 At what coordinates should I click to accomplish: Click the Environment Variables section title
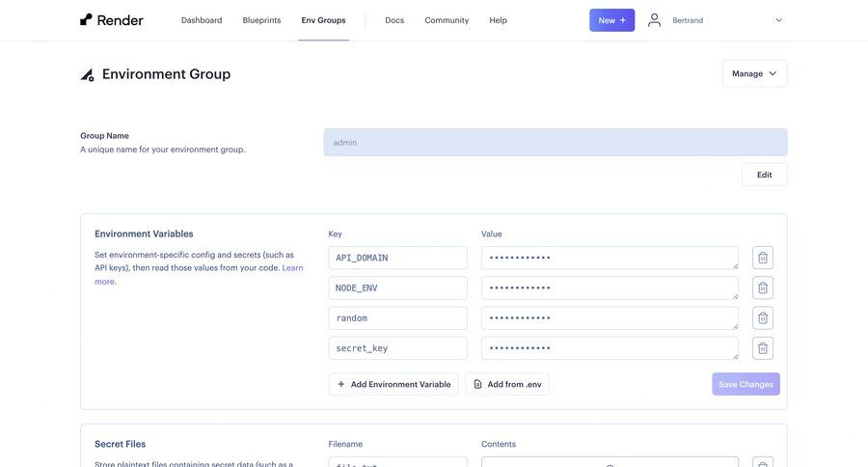(144, 233)
